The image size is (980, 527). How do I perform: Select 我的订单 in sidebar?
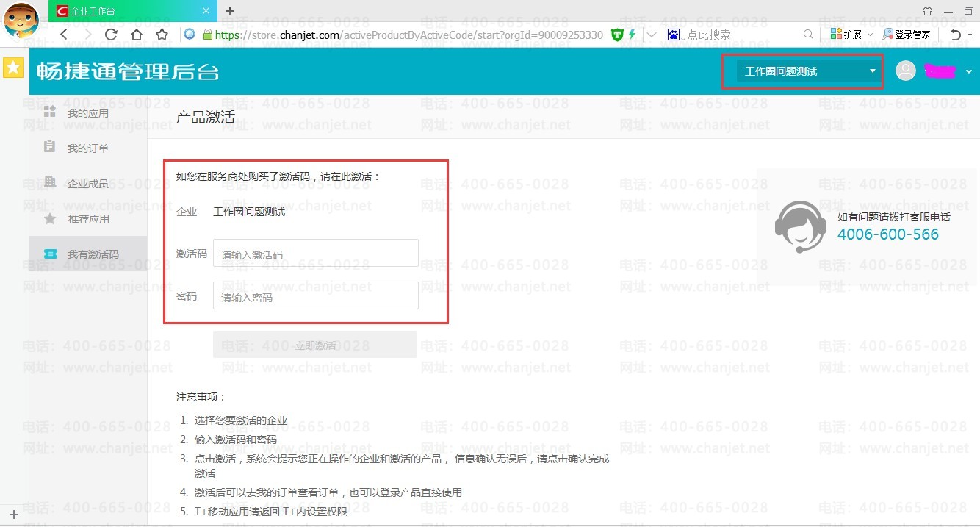click(x=88, y=148)
